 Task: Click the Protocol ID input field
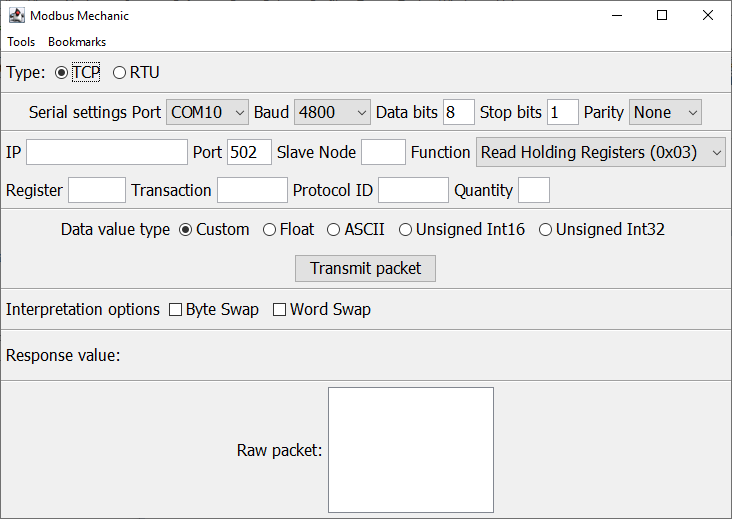tap(413, 190)
